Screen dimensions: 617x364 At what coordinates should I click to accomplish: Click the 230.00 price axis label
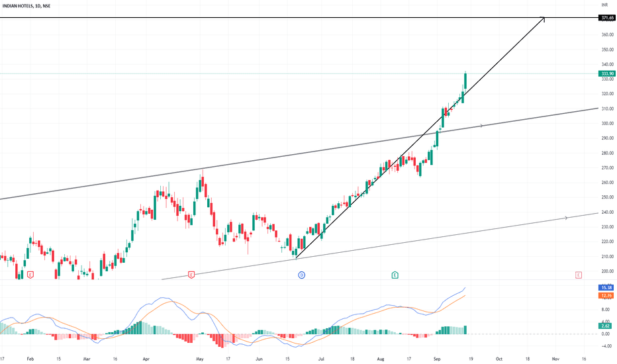coord(608,226)
